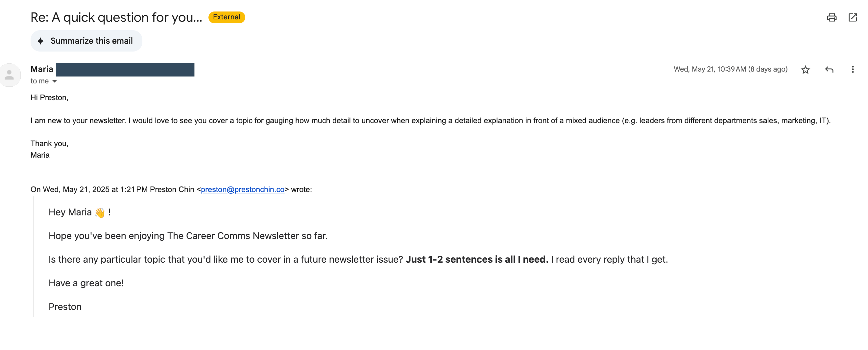Image resolution: width=868 pixels, height=350 pixels.
Task: Click the yellow External label
Action: [227, 17]
